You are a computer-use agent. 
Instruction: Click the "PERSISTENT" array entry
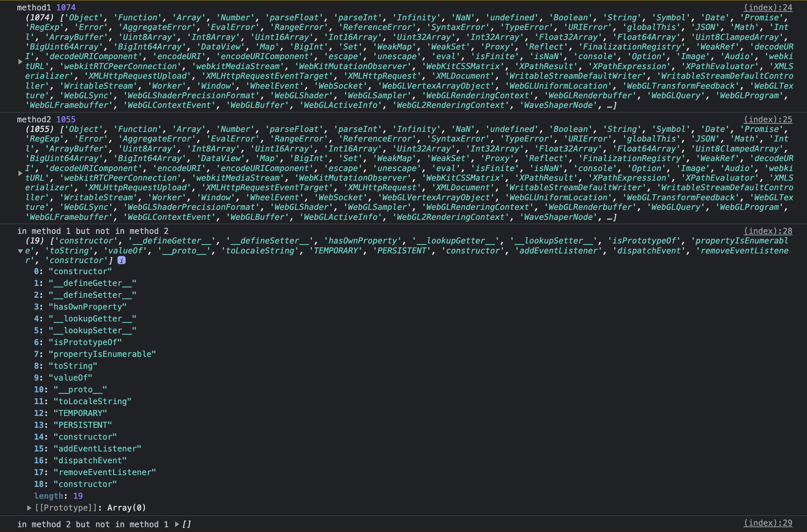82,425
